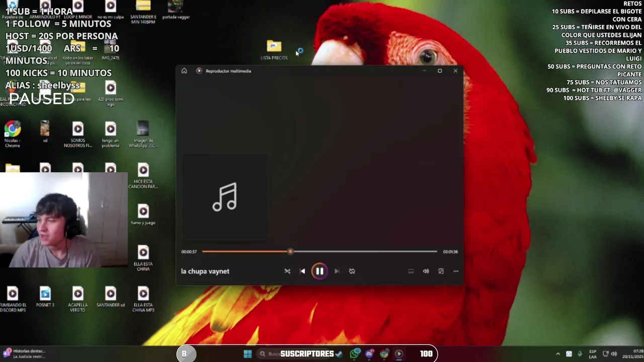This screenshot has width=644, height=362.
Task: Open the three-dot more options menu
Action: coord(456,271)
